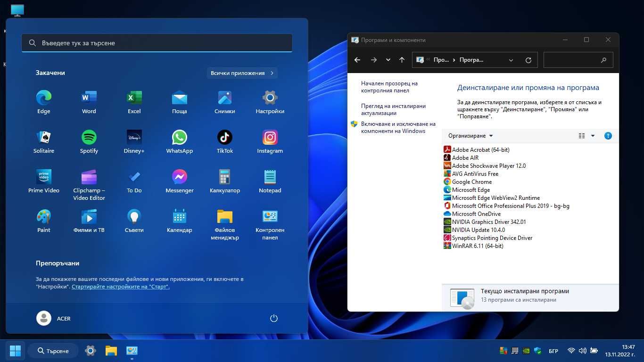Screen dimensions: 644x362
Task: Open Файлов мениджър
Action: (x=225, y=225)
